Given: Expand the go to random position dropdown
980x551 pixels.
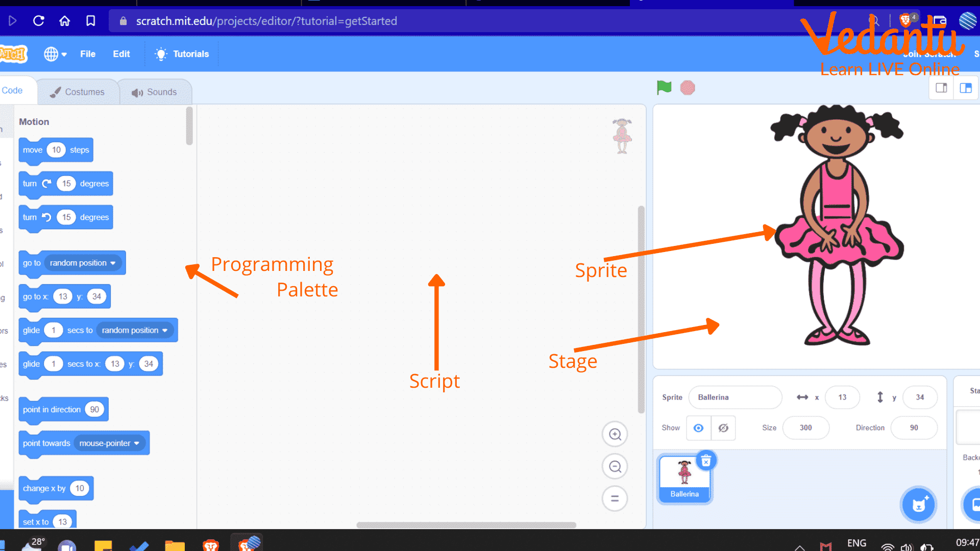Looking at the screenshot, I should point(112,262).
